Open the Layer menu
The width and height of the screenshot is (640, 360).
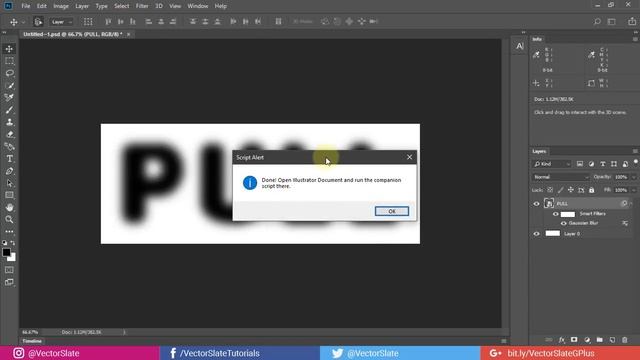point(82,6)
